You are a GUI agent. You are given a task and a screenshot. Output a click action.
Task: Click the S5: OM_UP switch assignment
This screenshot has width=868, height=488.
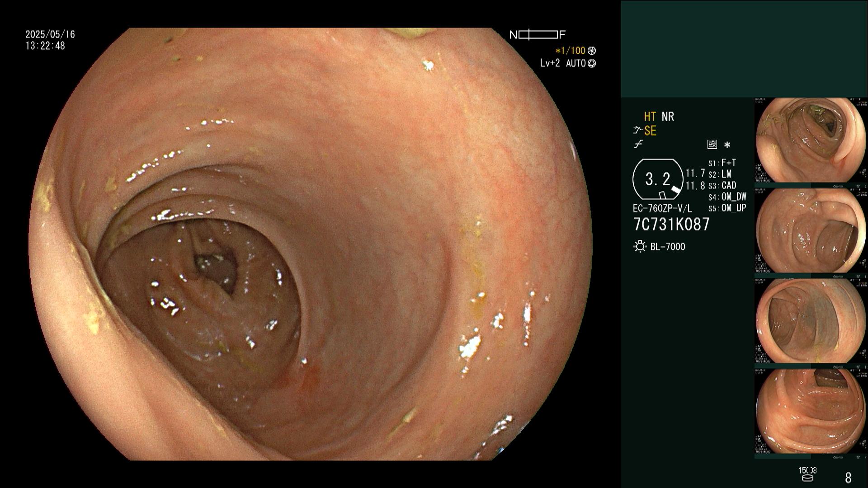pos(727,208)
